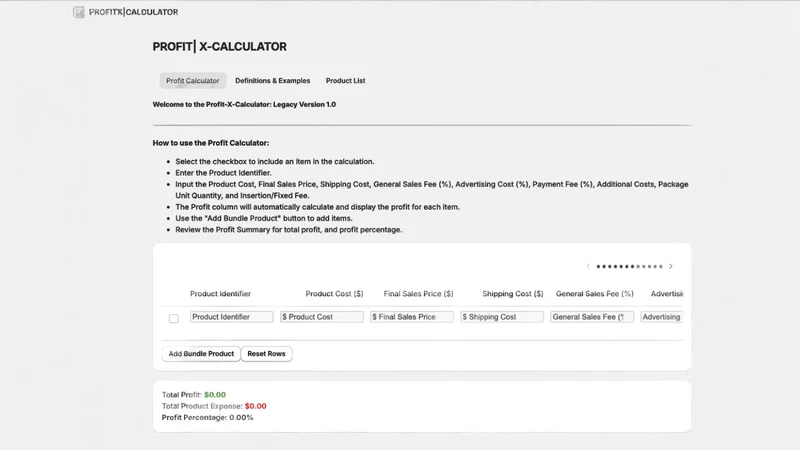Viewport: 800px width, 450px height.
Task: Click the General Sales Fee input field
Action: point(592,317)
